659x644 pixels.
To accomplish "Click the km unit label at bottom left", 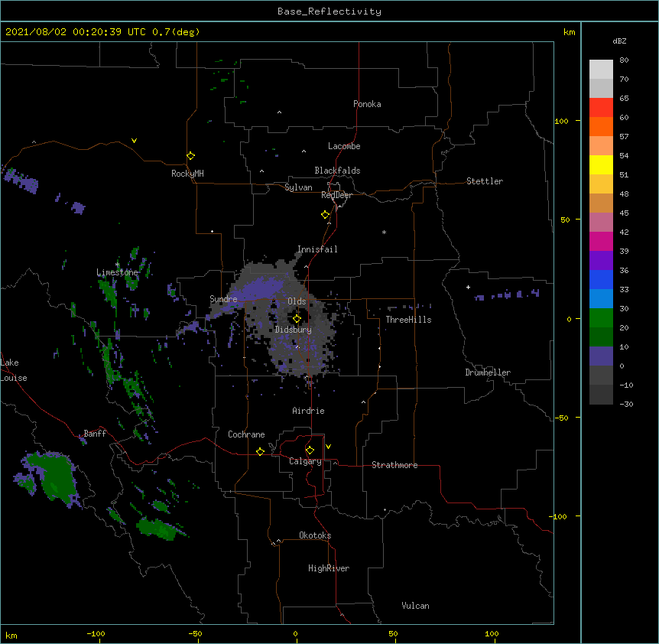I will [11, 635].
